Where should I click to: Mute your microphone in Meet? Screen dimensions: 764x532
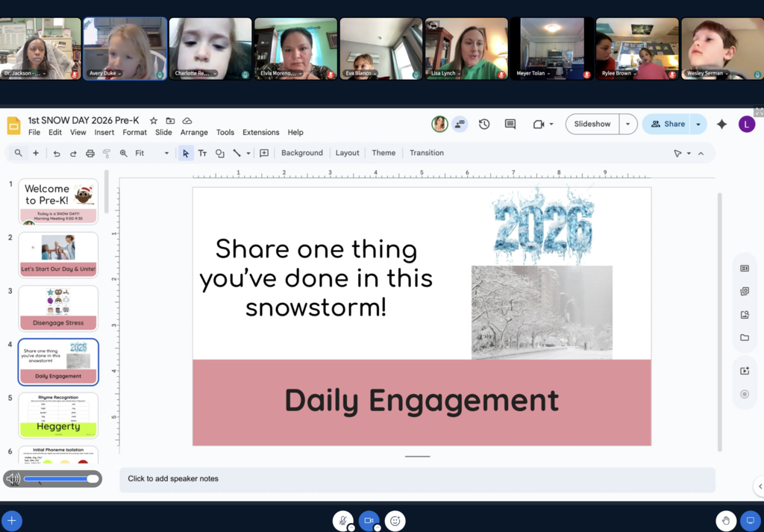pyautogui.click(x=342, y=520)
